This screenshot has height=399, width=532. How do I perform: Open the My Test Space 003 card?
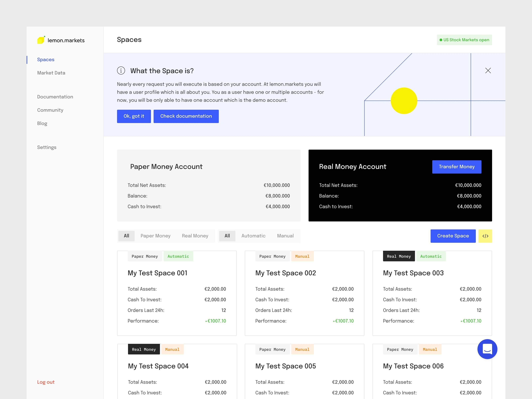[432, 293]
